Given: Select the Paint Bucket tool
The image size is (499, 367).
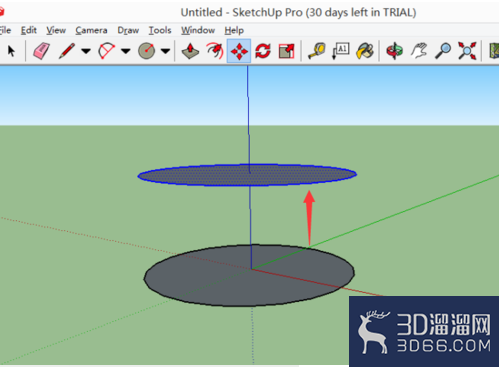Looking at the screenshot, I should 365,51.
